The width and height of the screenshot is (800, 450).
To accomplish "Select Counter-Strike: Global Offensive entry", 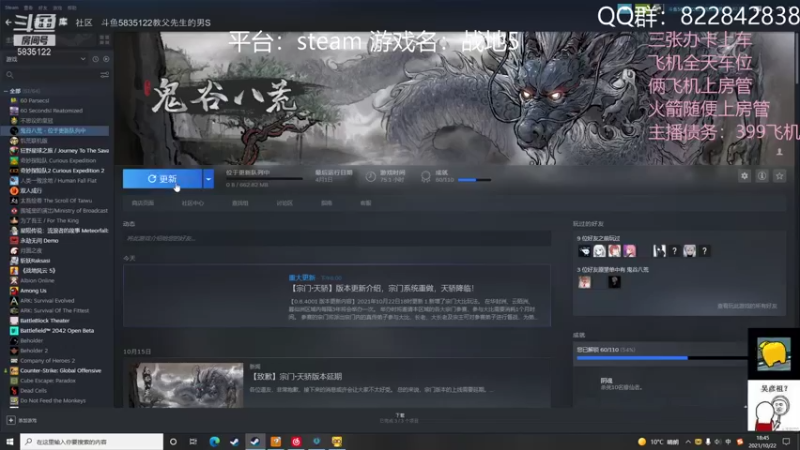I will [60, 370].
